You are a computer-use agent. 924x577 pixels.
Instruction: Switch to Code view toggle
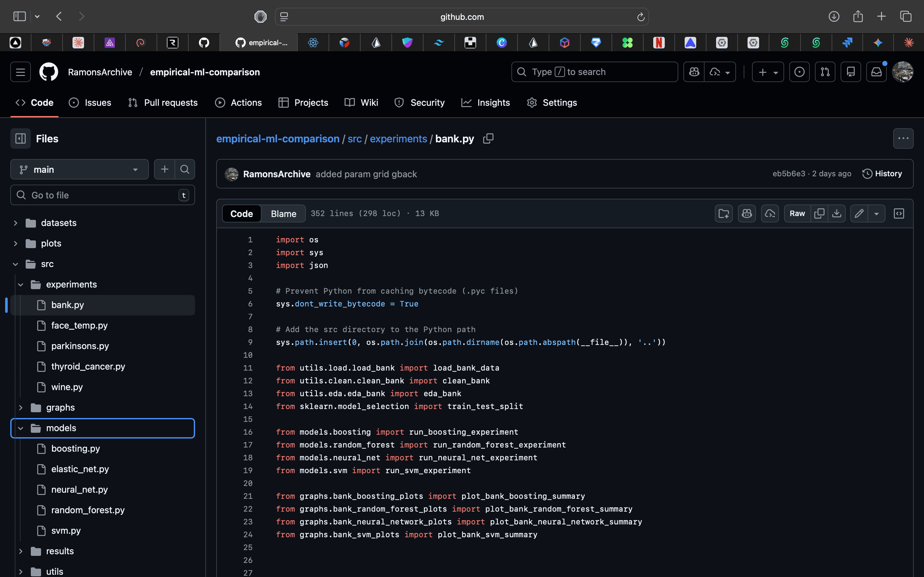coord(241,213)
